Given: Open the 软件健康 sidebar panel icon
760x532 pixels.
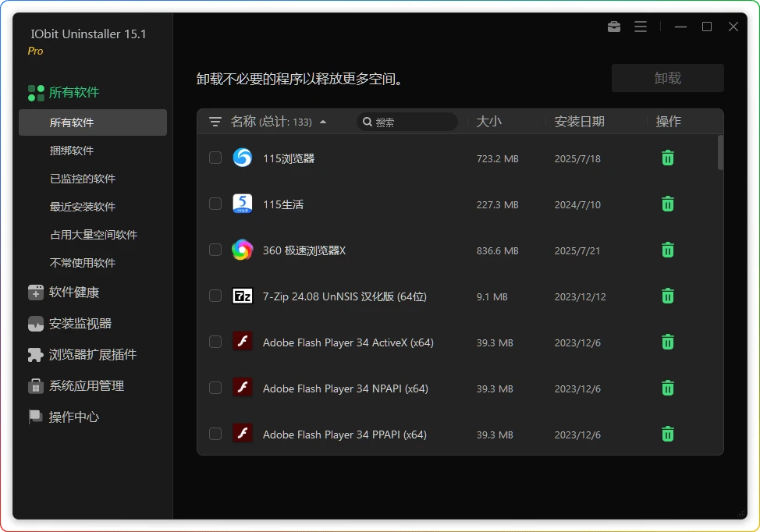Looking at the screenshot, I should click(35, 294).
